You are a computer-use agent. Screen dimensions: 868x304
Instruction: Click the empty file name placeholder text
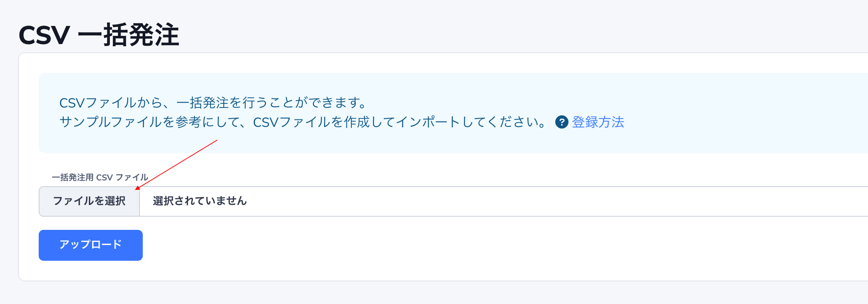point(199,201)
